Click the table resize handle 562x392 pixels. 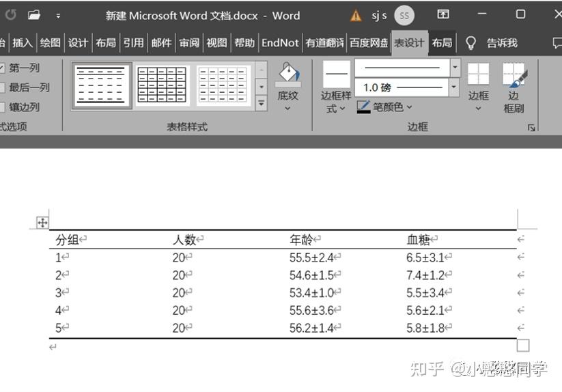(523, 346)
